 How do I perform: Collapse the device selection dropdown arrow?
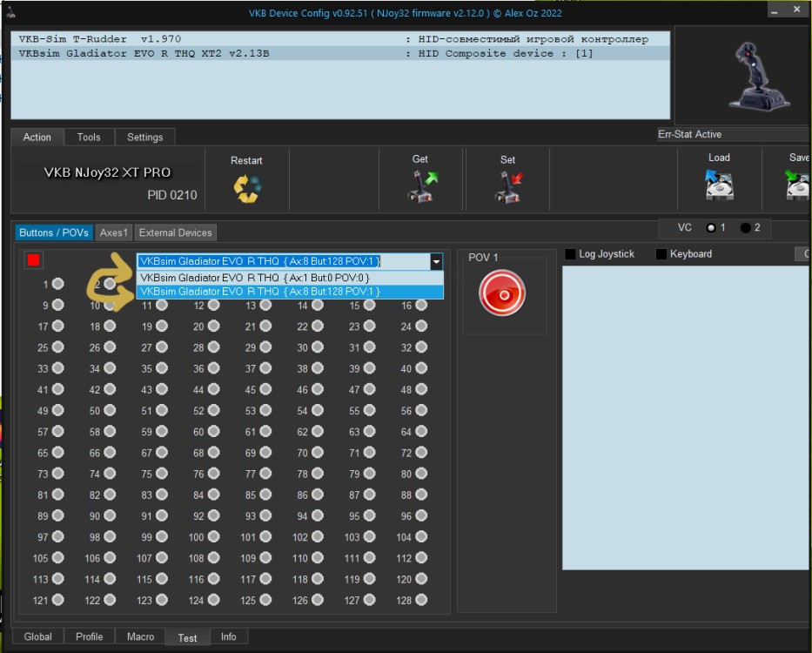pos(436,261)
